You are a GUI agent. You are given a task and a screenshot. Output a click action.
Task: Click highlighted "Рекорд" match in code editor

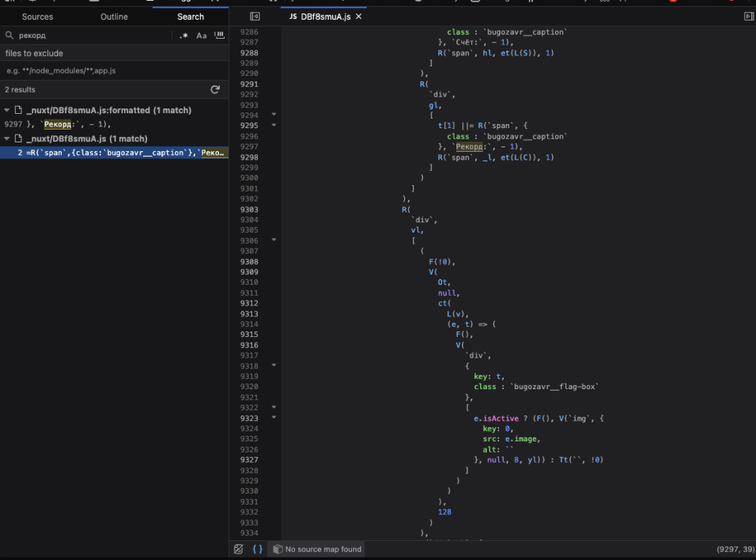pyautogui.click(x=469, y=146)
